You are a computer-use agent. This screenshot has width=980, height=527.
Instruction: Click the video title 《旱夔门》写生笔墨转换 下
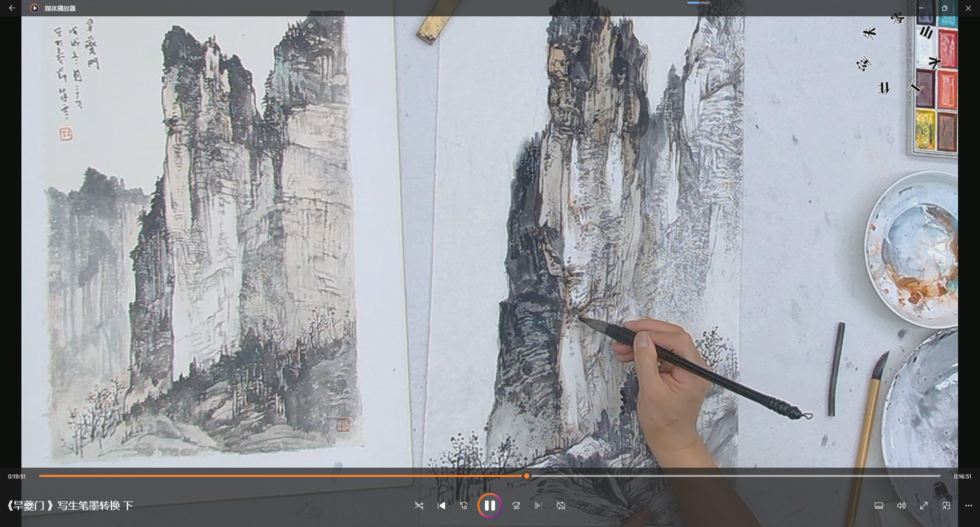click(x=69, y=506)
